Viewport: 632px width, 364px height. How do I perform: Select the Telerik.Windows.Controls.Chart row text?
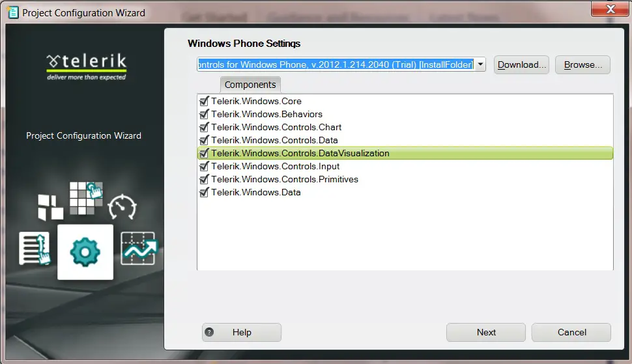[x=276, y=127]
